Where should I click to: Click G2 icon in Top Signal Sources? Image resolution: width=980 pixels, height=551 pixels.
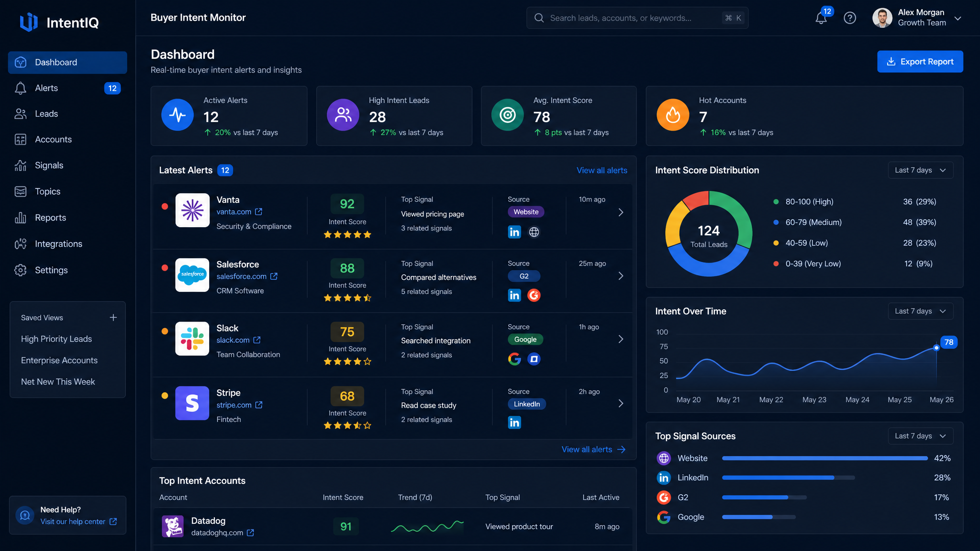pyautogui.click(x=664, y=497)
